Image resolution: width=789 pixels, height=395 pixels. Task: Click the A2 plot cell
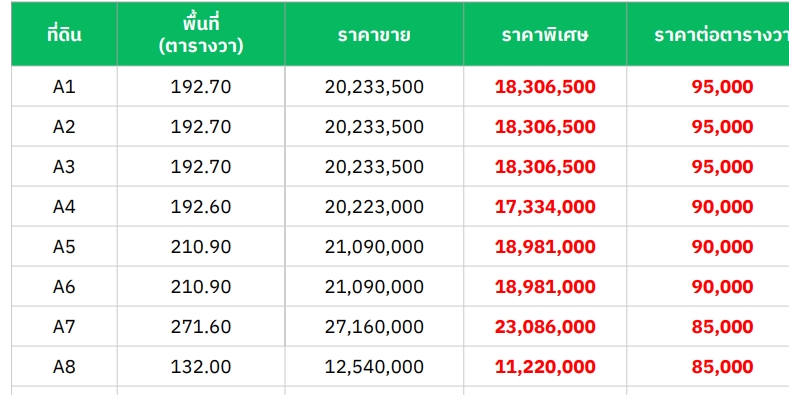pyautogui.click(x=64, y=126)
